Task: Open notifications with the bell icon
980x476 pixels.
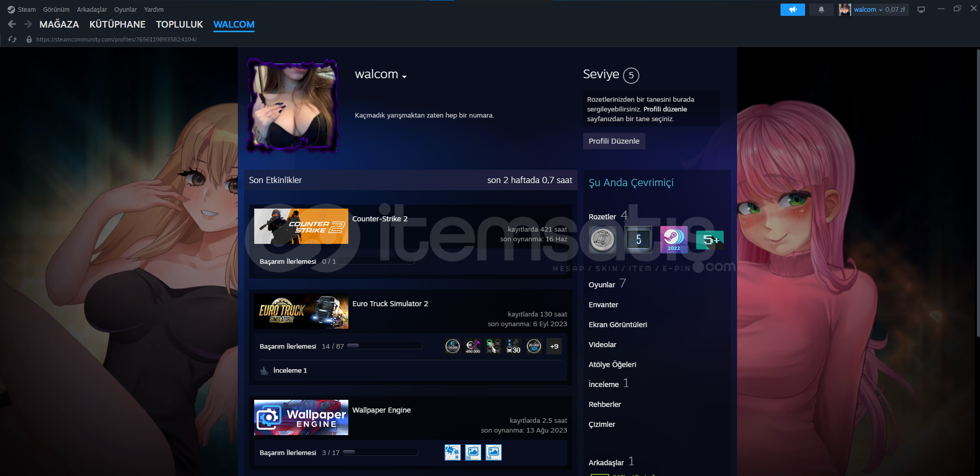Action: pos(821,10)
